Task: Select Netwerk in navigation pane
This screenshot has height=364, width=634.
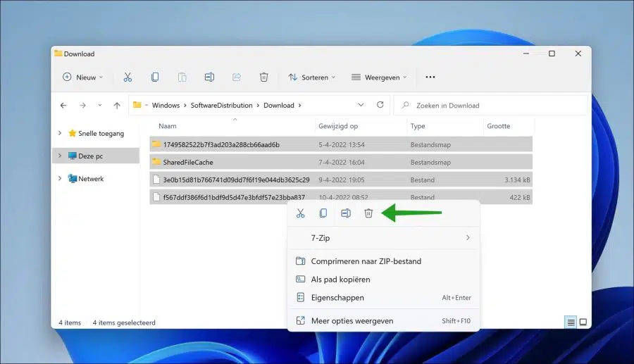Action: pos(91,179)
